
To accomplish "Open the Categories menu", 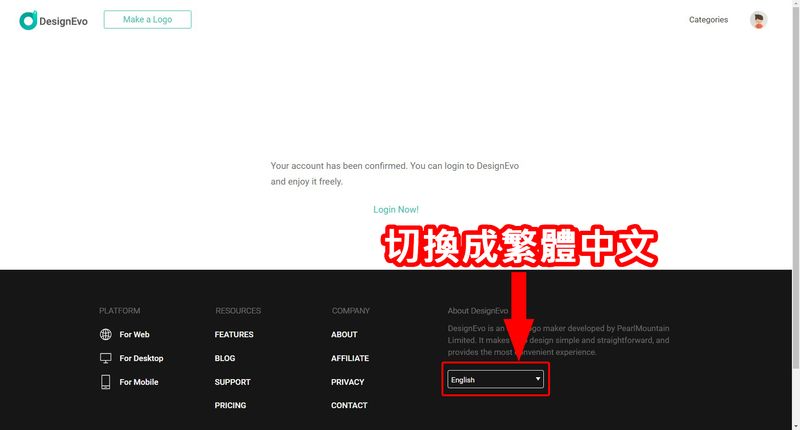I will (708, 20).
